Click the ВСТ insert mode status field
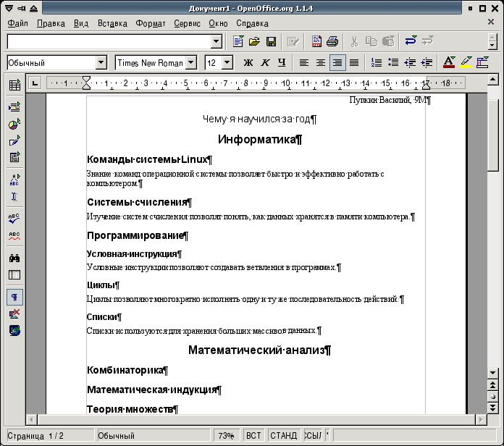Screen dimensions: 504x446 [x=253, y=435]
